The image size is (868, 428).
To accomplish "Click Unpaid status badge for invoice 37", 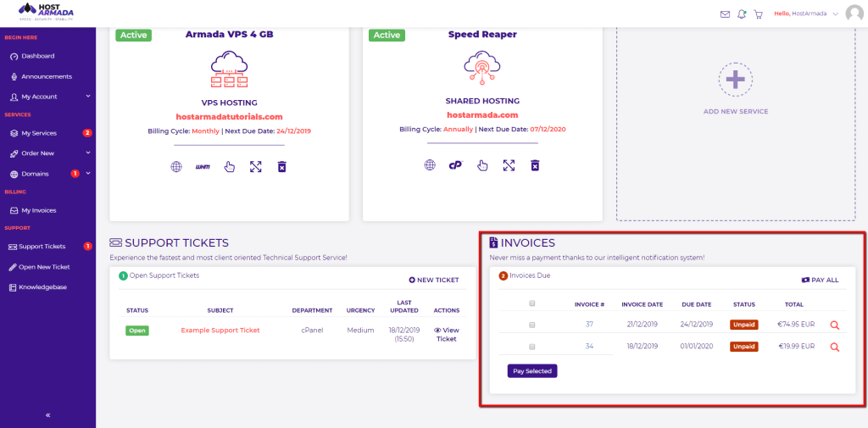I will [x=744, y=325].
